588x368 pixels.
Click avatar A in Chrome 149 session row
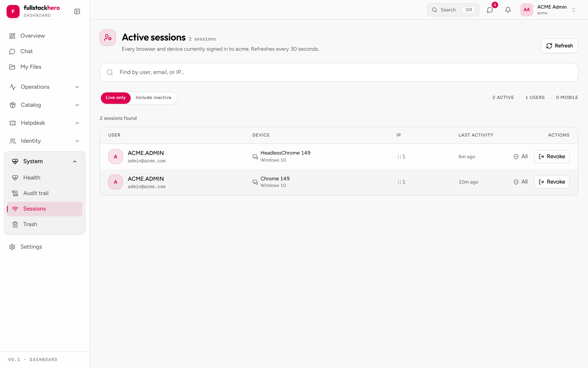(x=115, y=182)
